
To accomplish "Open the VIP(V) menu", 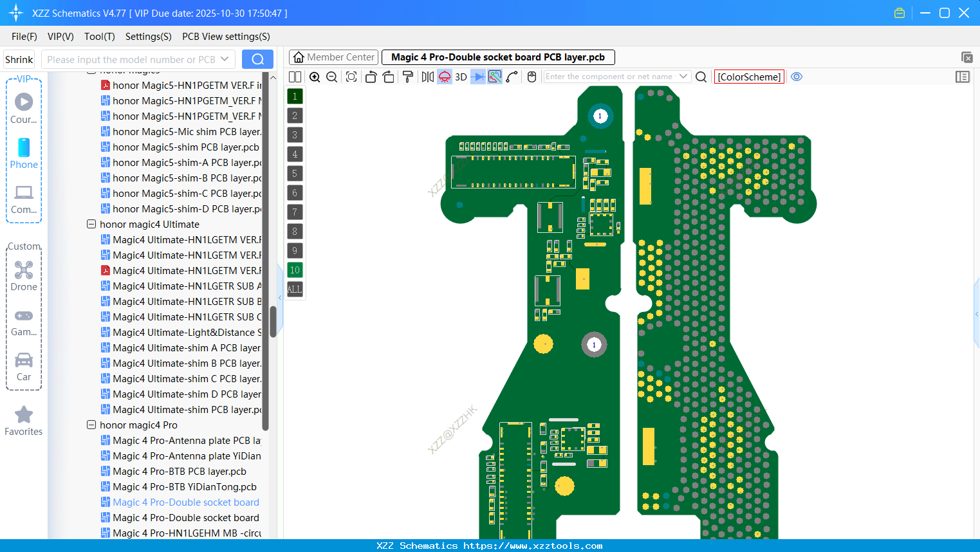I will click(60, 37).
